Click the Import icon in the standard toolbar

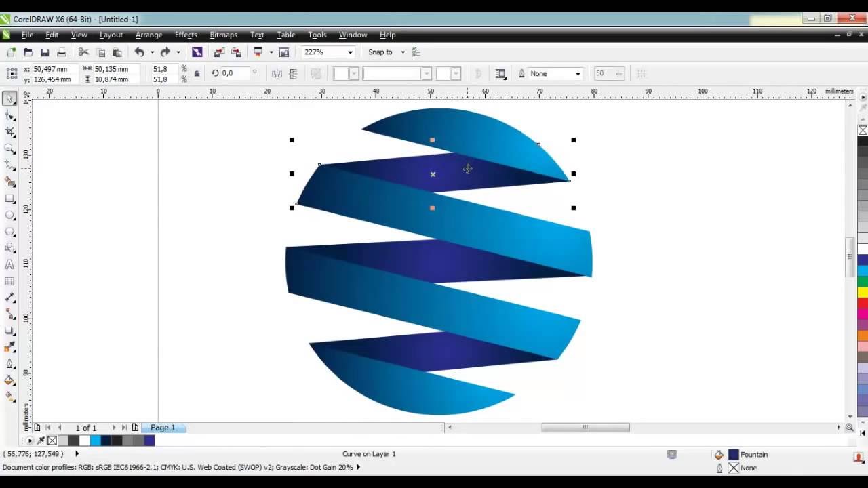219,52
